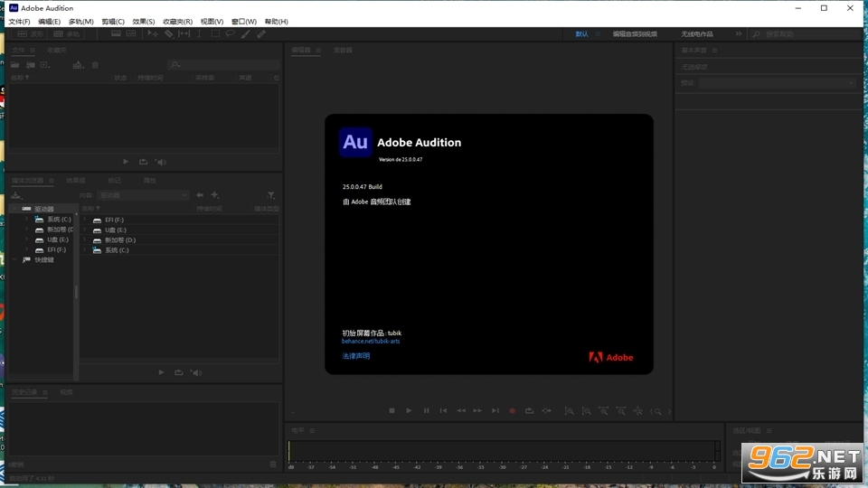Expand 系统 (C:) in the drives tree
The height and width of the screenshot is (488, 868).
coord(26,219)
